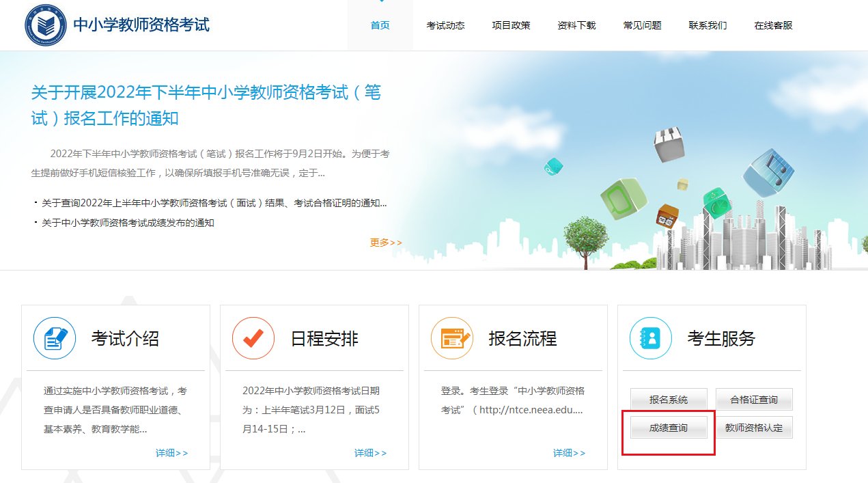Open the 联系我们 menu item

point(708,25)
